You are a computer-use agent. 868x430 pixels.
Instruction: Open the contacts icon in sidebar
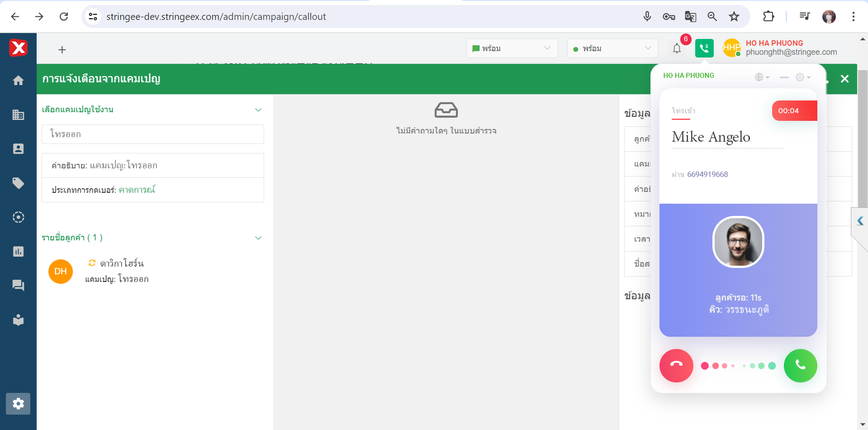click(x=18, y=149)
